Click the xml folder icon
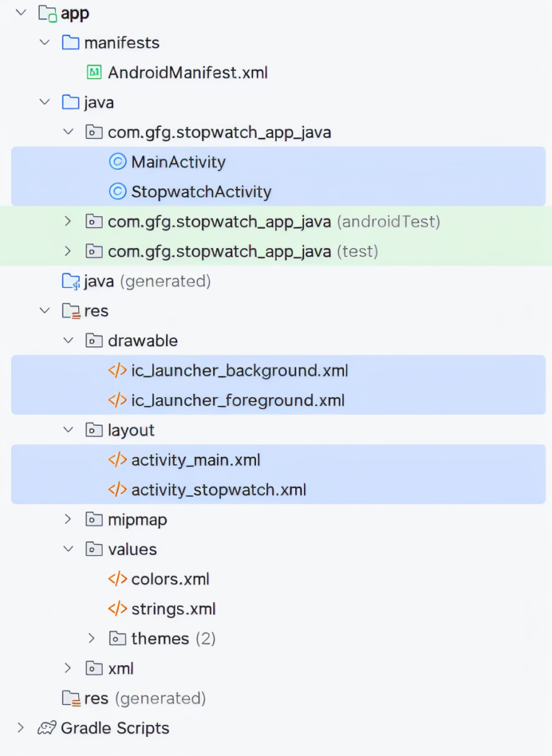The width and height of the screenshot is (552, 756). click(x=94, y=668)
